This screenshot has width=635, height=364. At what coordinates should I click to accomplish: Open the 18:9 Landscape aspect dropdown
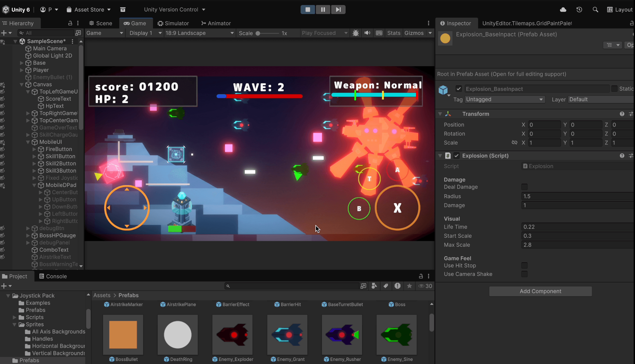pos(200,33)
